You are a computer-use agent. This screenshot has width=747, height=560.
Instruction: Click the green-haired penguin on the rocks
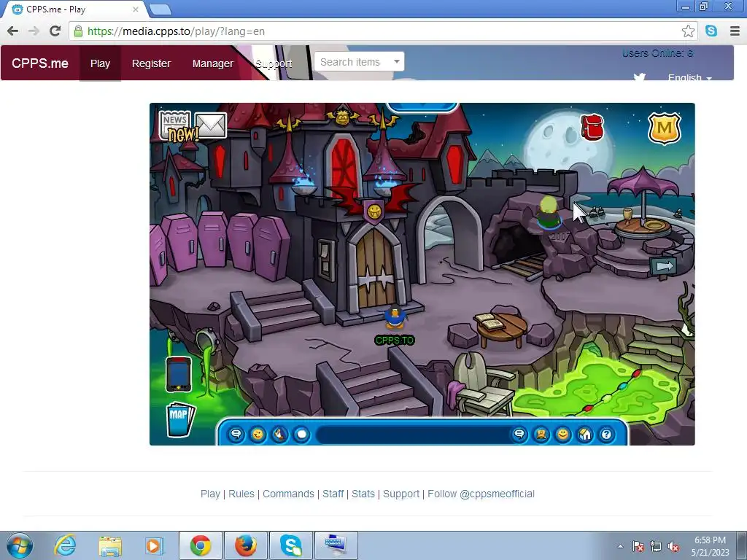point(549,213)
